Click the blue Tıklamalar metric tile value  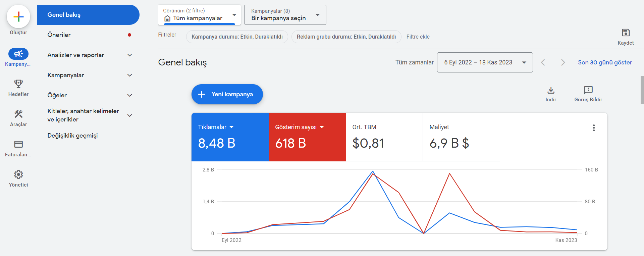pos(217,143)
